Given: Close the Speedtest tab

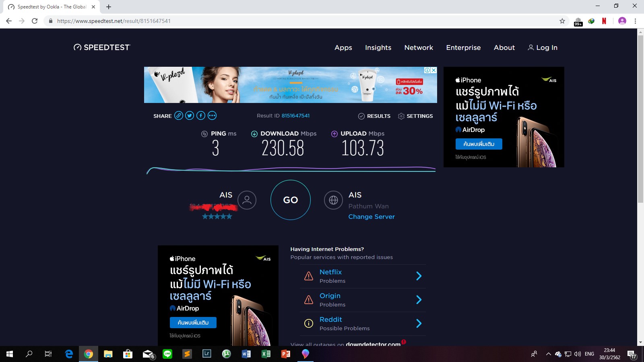Looking at the screenshot, I should [93, 7].
